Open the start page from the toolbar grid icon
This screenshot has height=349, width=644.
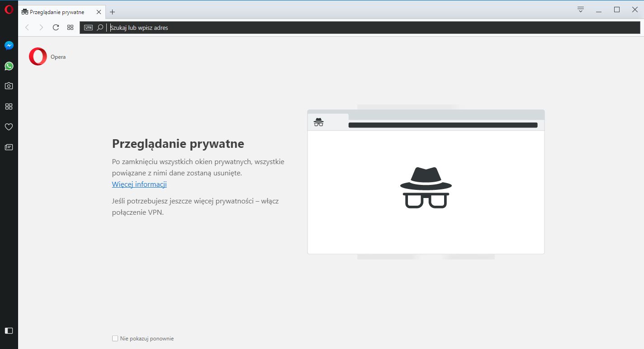[70, 28]
